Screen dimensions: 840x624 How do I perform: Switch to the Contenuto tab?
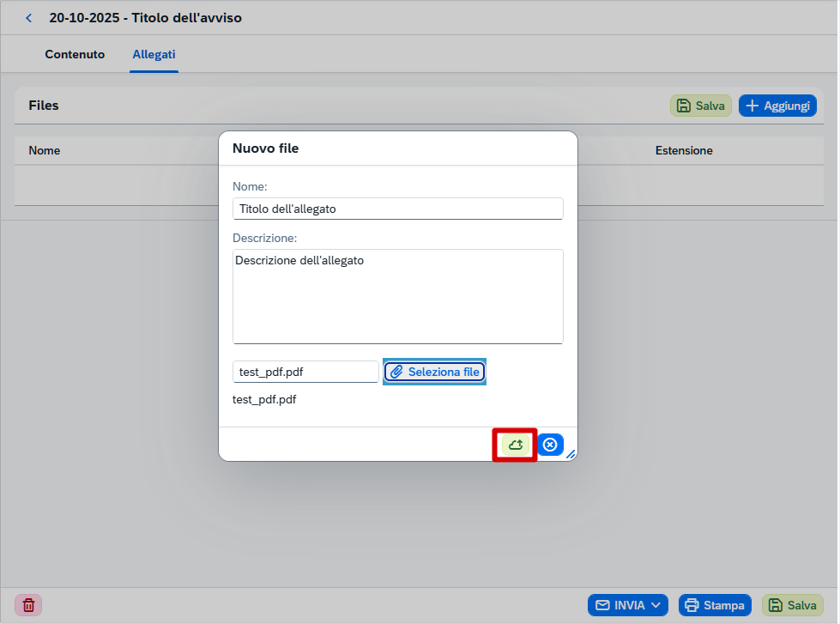coord(75,54)
